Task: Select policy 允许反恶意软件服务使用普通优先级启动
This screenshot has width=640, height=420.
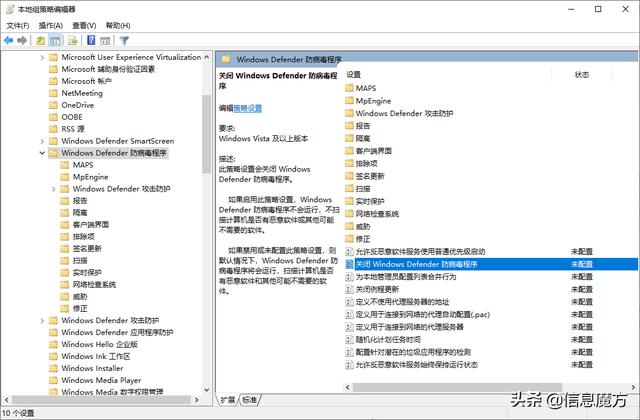Action: click(x=420, y=252)
